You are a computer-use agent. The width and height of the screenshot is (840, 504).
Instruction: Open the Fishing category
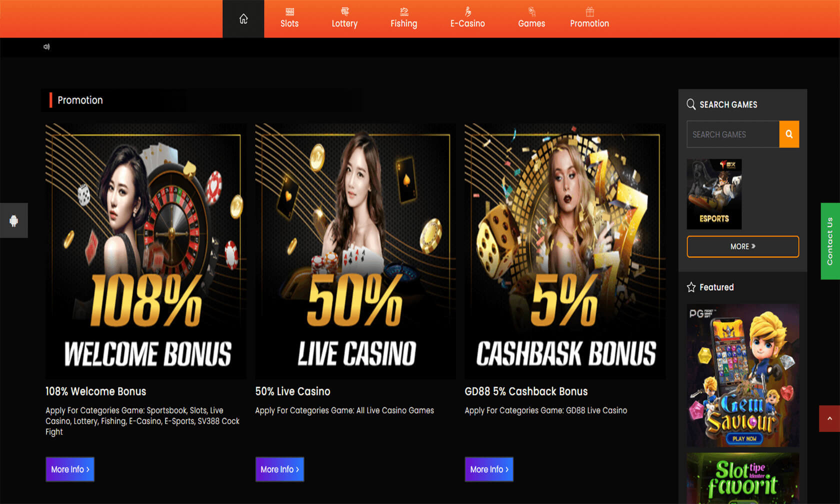click(403, 18)
